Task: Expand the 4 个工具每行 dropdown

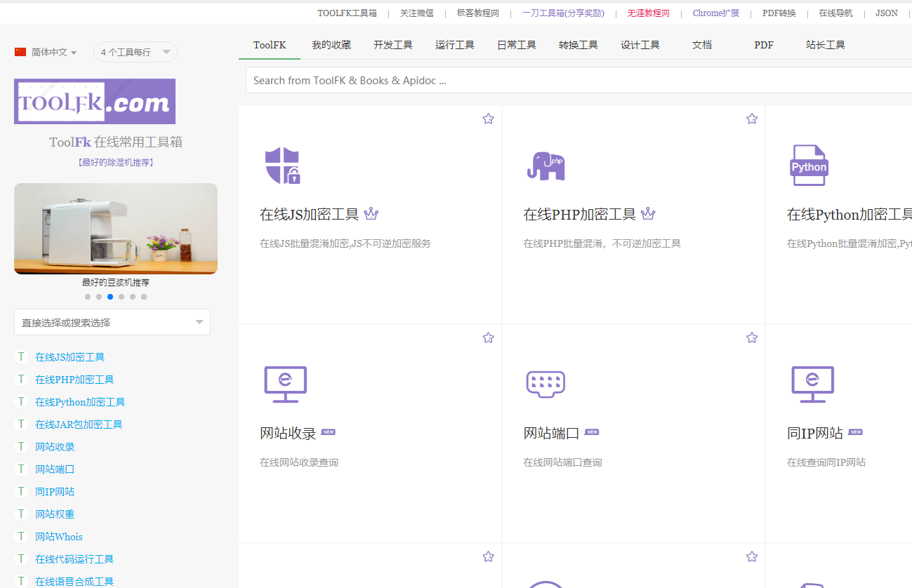Action: tap(135, 52)
